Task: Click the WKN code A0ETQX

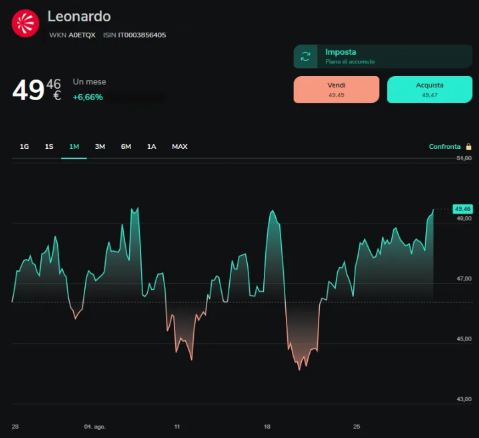Action: [x=82, y=35]
